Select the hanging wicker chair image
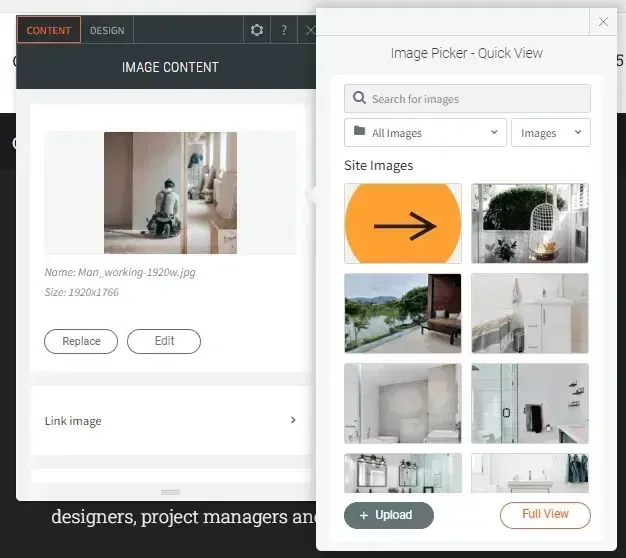 coord(530,224)
